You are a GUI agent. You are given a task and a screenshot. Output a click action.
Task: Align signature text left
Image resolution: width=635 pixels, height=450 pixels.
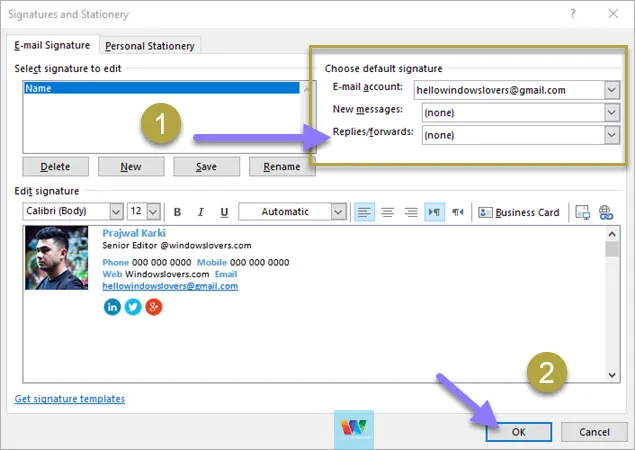364,212
